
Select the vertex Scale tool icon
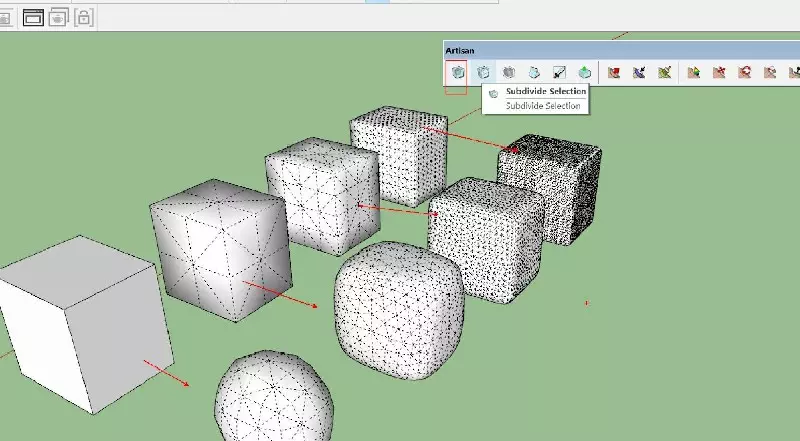770,72
